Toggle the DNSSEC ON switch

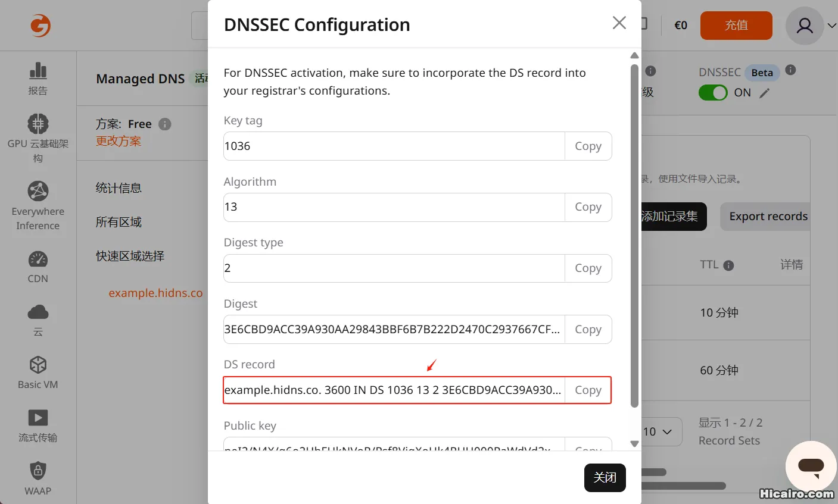pyautogui.click(x=713, y=93)
